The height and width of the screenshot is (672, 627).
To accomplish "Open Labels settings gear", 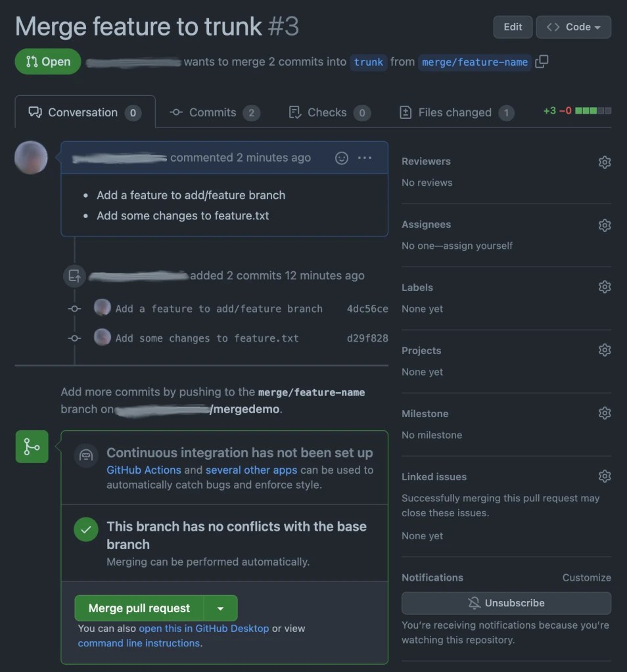I will pos(605,287).
